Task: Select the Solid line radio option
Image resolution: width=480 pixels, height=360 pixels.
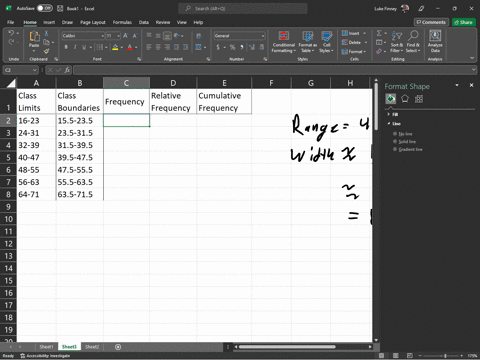Action: click(x=395, y=141)
